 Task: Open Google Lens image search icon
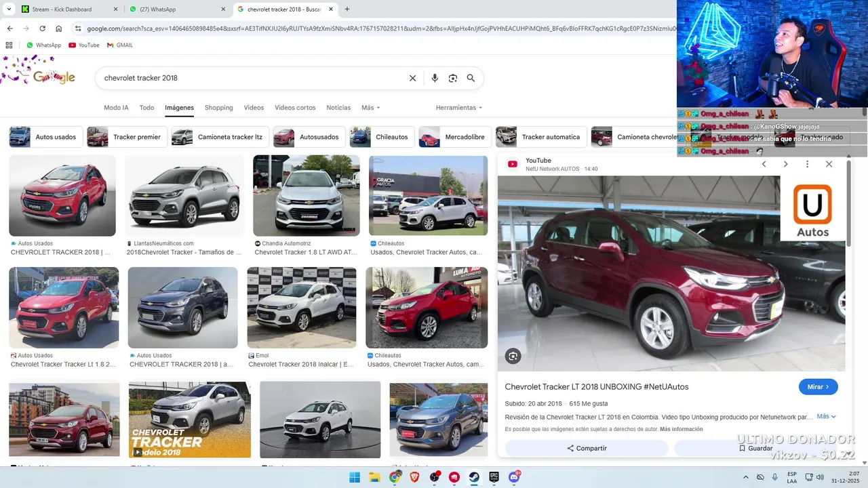click(x=453, y=78)
